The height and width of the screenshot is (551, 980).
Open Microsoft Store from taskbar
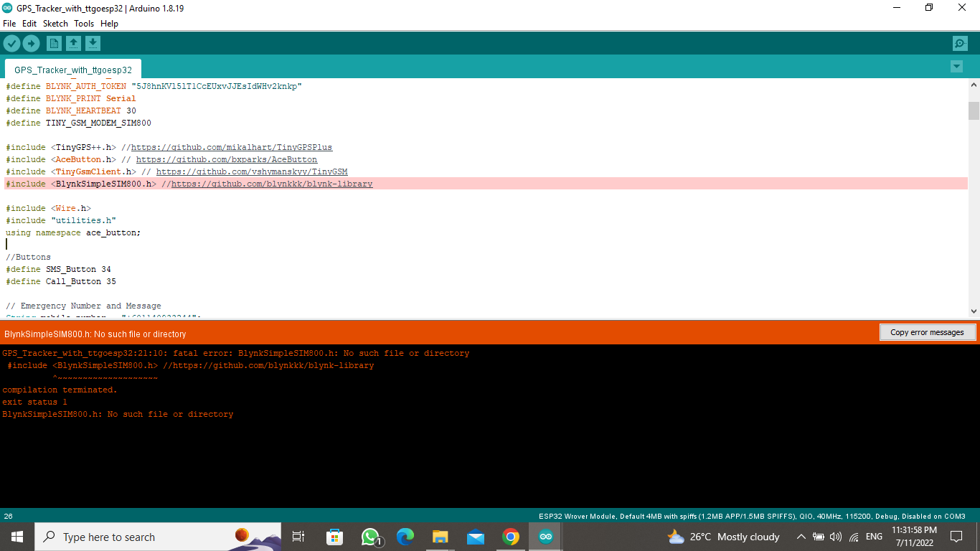click(x=334, y=537)
